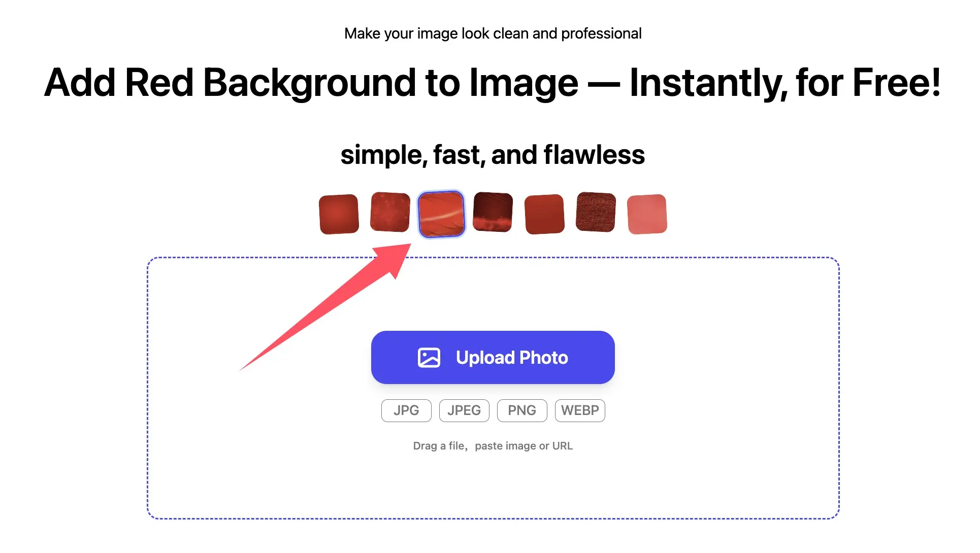980x553 pixels.
Task: Click the 'simple, fast, and flawless' subheading
Action: click(493, 155)
